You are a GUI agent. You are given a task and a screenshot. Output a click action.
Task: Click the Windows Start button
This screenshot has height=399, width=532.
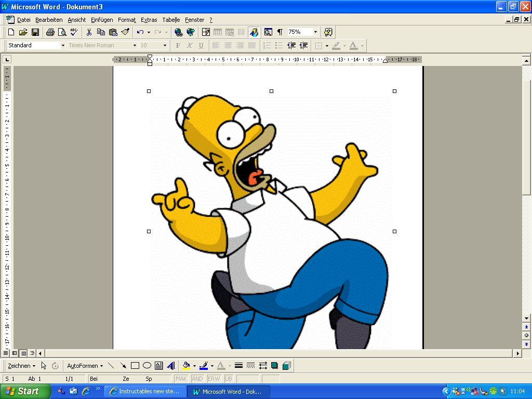[x=25, y=391]
